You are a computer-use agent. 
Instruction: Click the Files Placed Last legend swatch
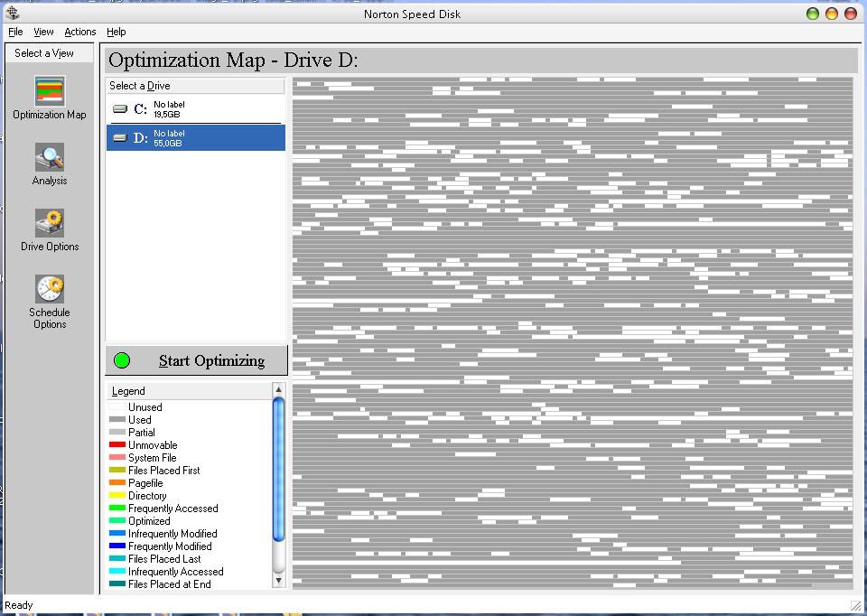point(117,558)
